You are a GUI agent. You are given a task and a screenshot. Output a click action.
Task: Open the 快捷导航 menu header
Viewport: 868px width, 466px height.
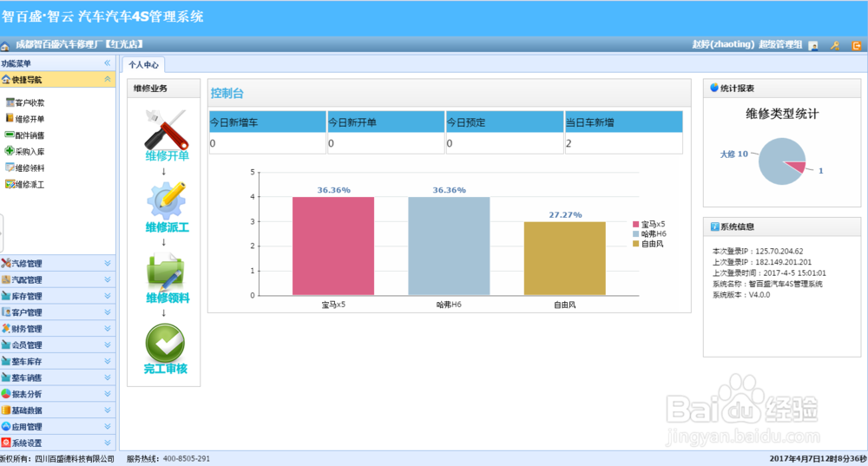click(x=57, y=80)
